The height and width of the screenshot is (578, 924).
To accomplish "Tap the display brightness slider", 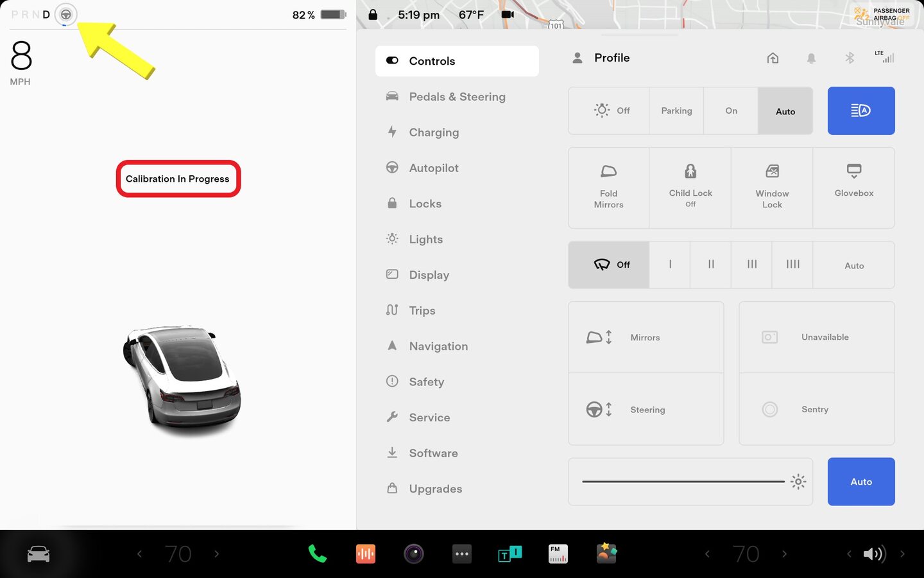I will click(x=690, y=482).
